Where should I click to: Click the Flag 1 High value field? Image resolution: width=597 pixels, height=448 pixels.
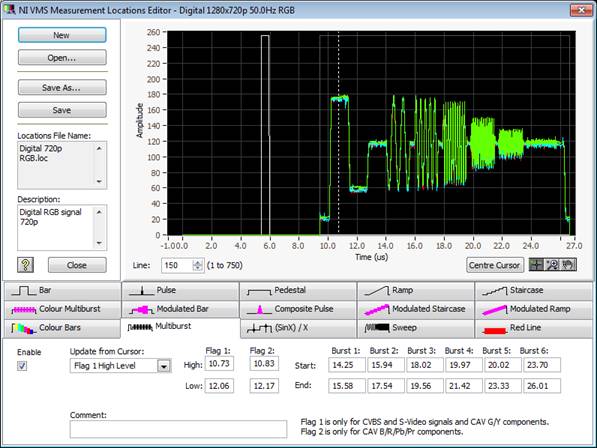pyautogui.click(x=219, y=364)
